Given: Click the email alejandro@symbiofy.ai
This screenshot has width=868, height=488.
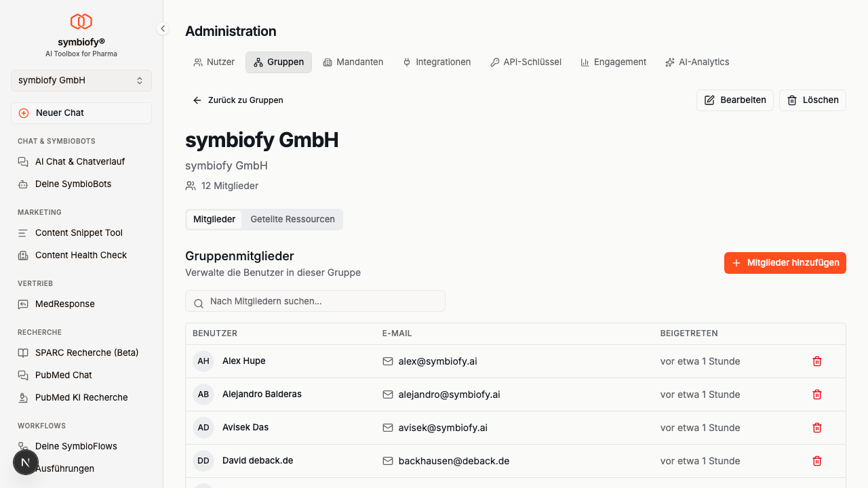Looking at the screenshot, I should coord(450,394).
